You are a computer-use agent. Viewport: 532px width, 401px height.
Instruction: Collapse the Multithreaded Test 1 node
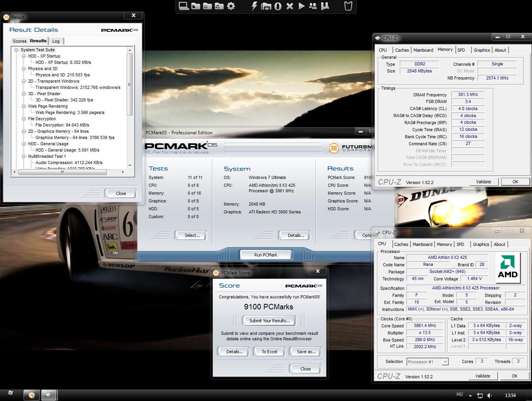tap(24, 156)
